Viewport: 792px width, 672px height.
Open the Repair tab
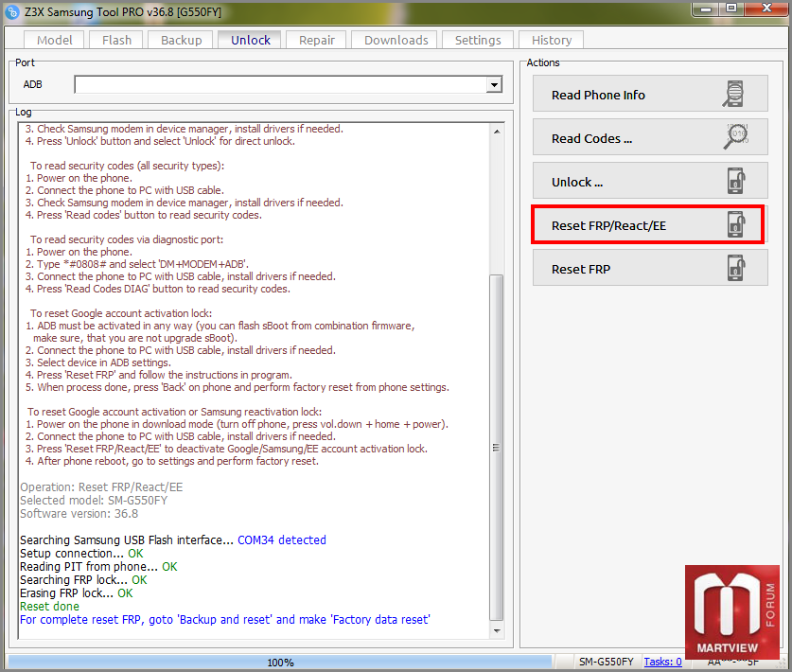316,40
